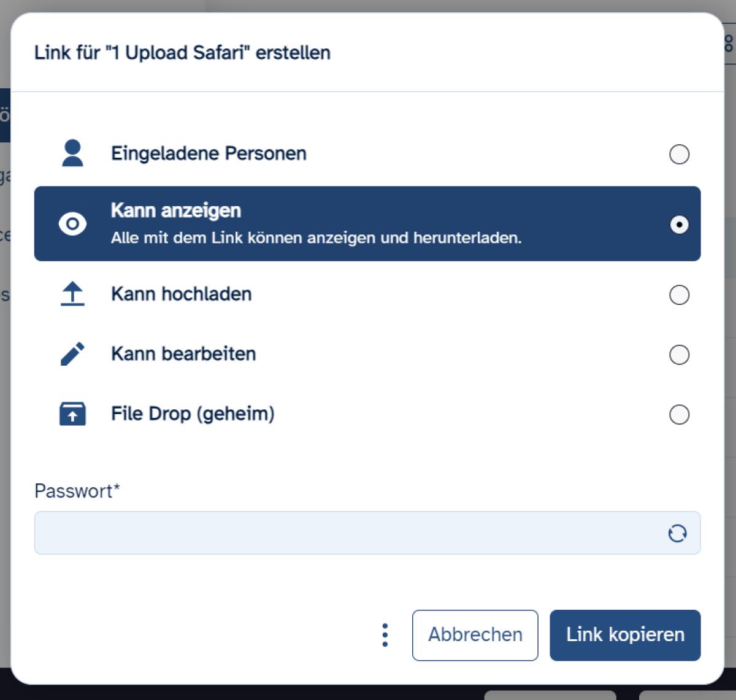Choose the Kann bearbeiten text label
This screenshot has width=736, height=700.
tap(183, 354)
